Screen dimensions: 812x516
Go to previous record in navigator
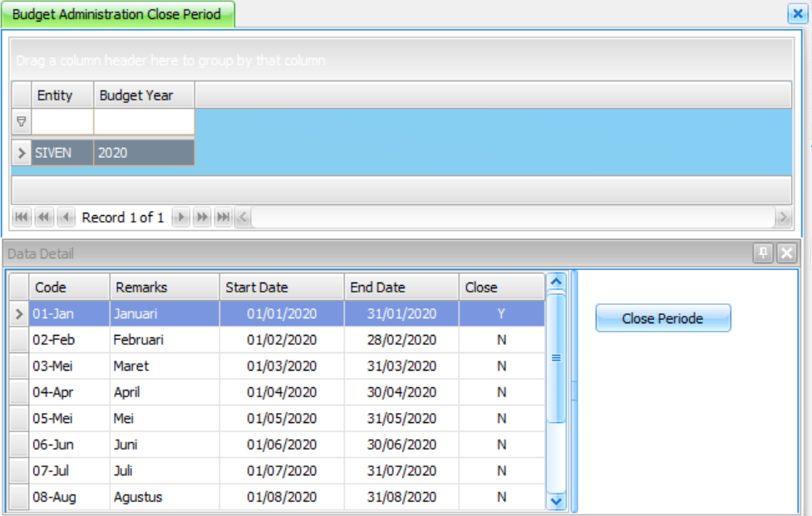(x=66, y=218)
